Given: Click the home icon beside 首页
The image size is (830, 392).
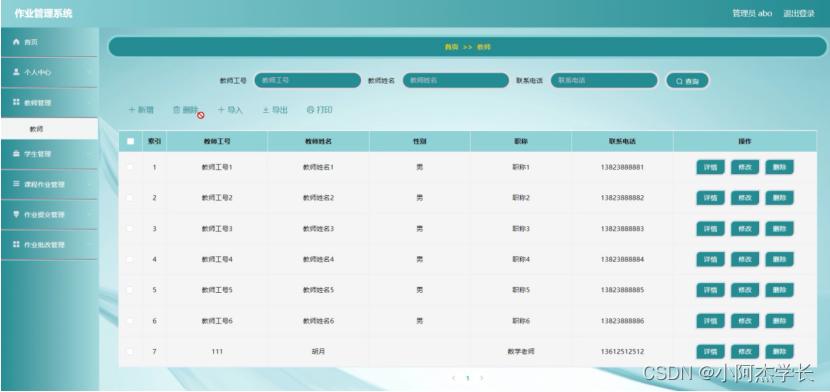Looking at the screenshot, I should [x=16, y=42].
